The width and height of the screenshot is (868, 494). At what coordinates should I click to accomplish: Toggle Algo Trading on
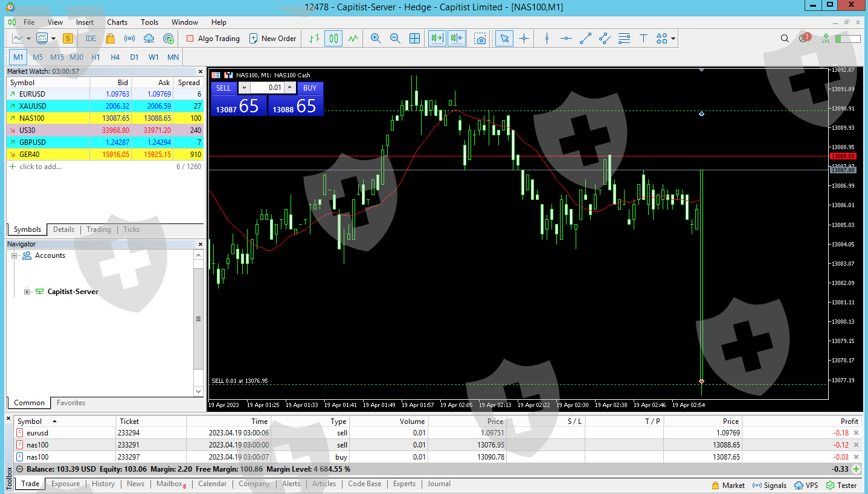(x=213, y=39)
